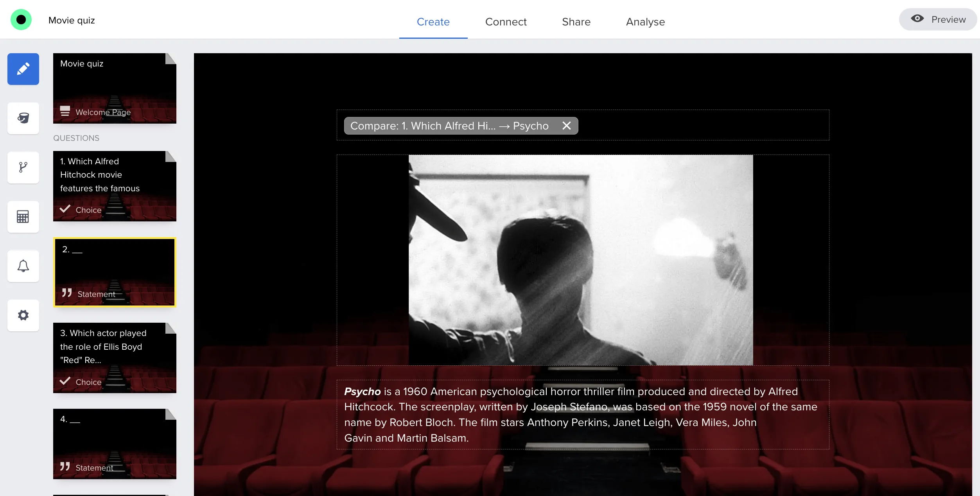Click the Psycho description text block
This screenshot has height=496, width=980.
[x=583, y=415]
